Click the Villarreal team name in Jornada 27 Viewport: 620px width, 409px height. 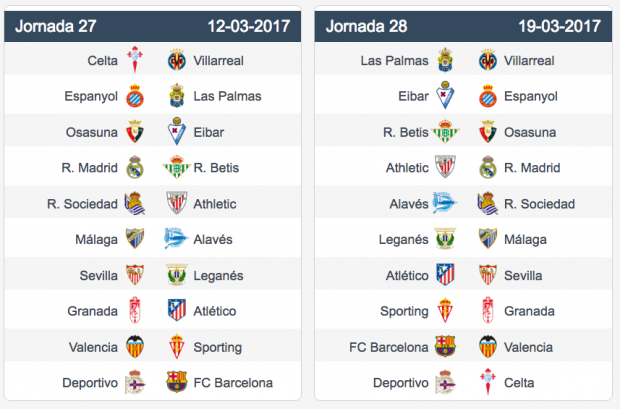point(218,61)
